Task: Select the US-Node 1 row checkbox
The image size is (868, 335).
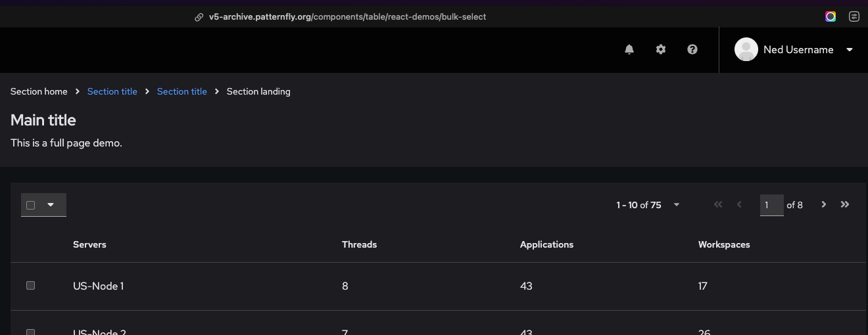Action: point(30,286)
